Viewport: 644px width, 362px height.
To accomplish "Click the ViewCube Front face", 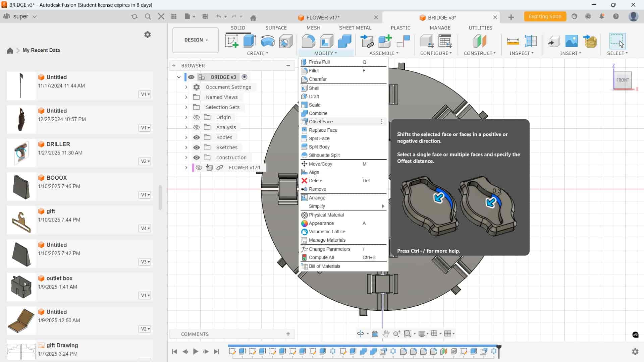I will [622, 80].
